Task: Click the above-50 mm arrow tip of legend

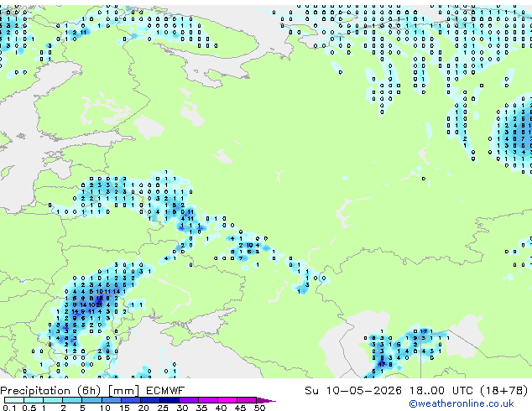Action: (x=266, y=401)
